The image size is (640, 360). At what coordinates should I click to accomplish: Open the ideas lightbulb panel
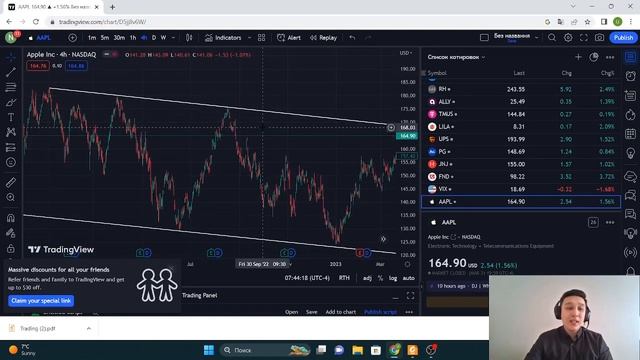click(x=631, y=153)
